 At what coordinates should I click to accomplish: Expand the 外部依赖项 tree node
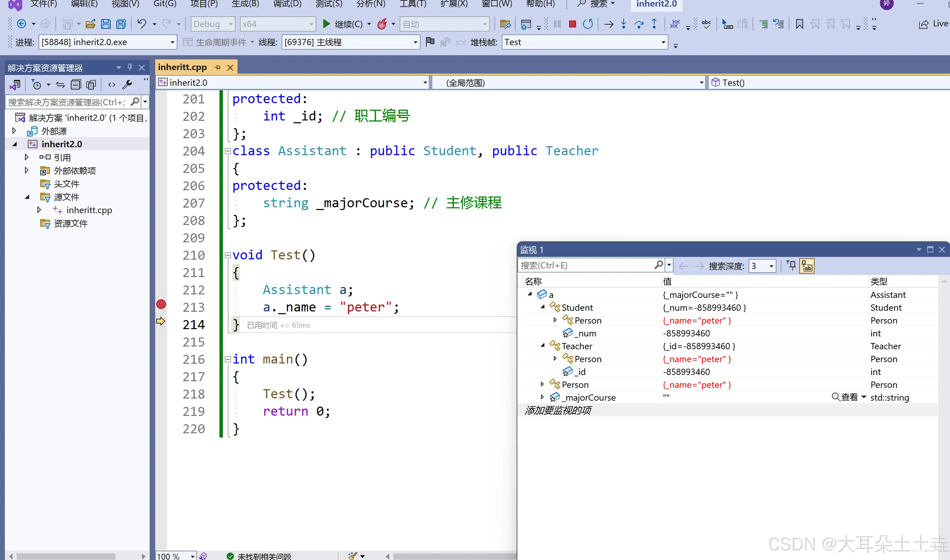(x=26, y=170)
